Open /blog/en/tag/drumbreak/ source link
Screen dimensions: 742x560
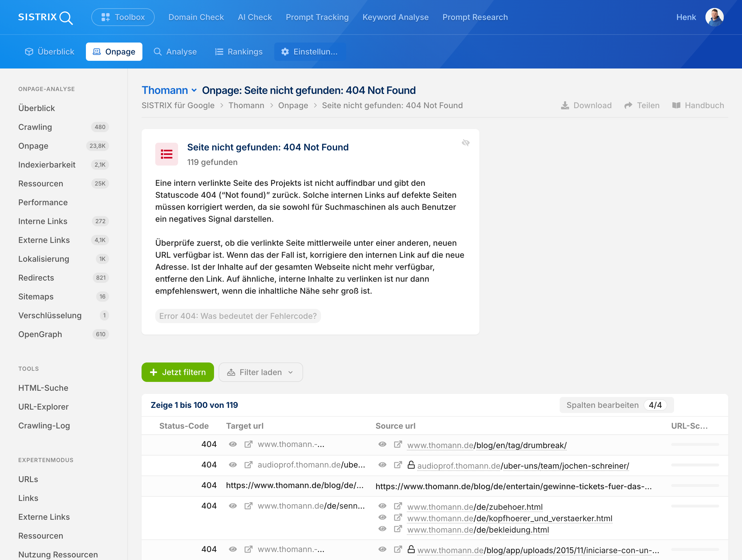(x=487, y=445)
